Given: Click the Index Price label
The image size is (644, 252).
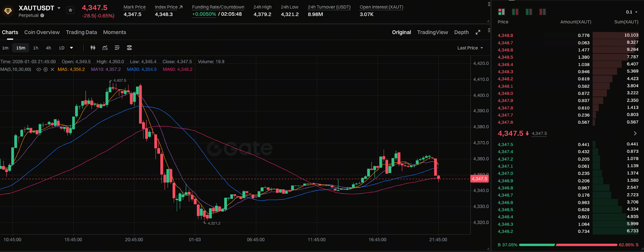Looking at the screenshot, I should [x=166, y=7].
